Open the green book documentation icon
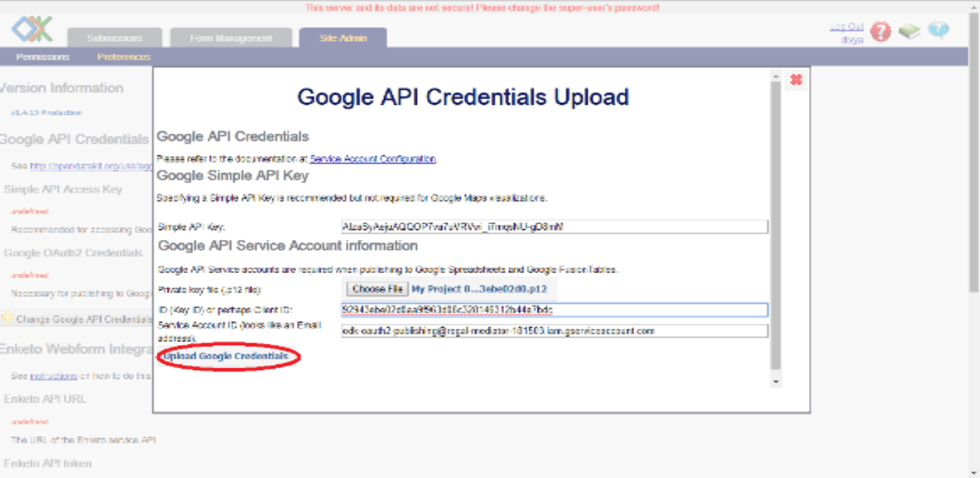Image resolution: width=980 pixels, height=478 pixels. [910, 32]
